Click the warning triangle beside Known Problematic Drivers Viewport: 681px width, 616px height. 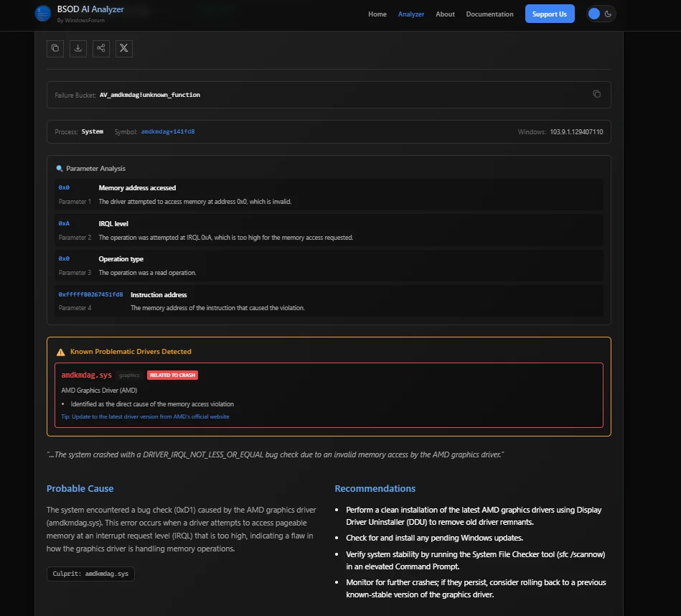(61, 352)
